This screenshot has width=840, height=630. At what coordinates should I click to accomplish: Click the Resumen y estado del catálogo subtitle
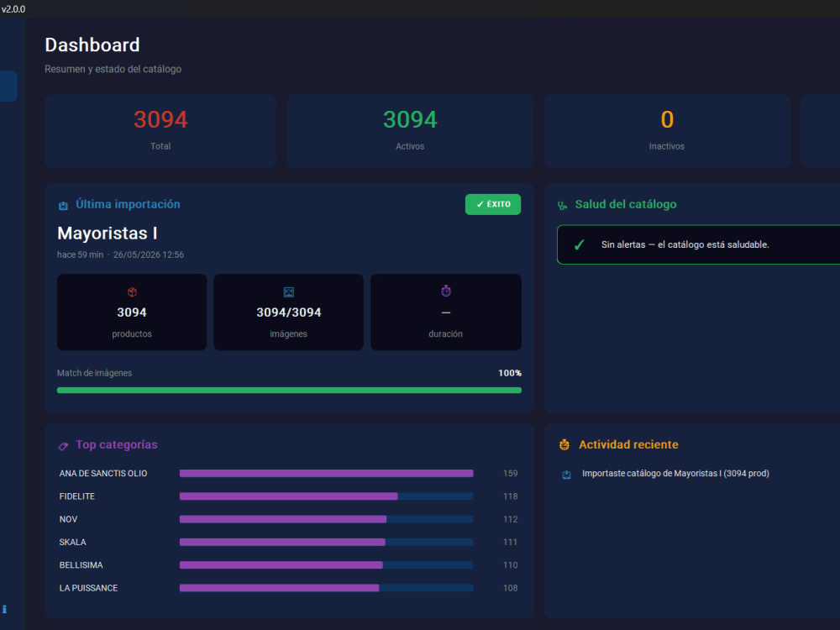point(113,69)
